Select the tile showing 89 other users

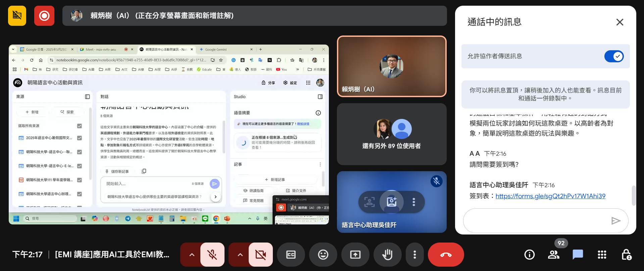pyautogui.click(x=391, y=134)
